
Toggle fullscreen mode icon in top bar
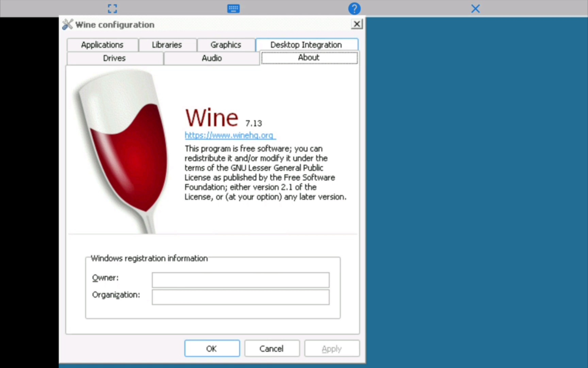point(112,9)
